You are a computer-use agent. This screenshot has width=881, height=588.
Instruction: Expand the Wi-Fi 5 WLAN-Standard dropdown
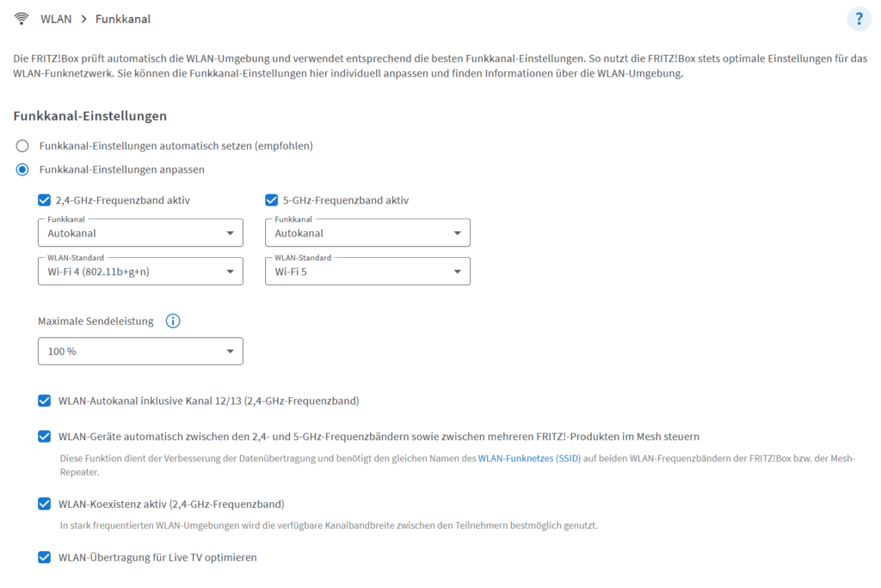coord(367,272)
